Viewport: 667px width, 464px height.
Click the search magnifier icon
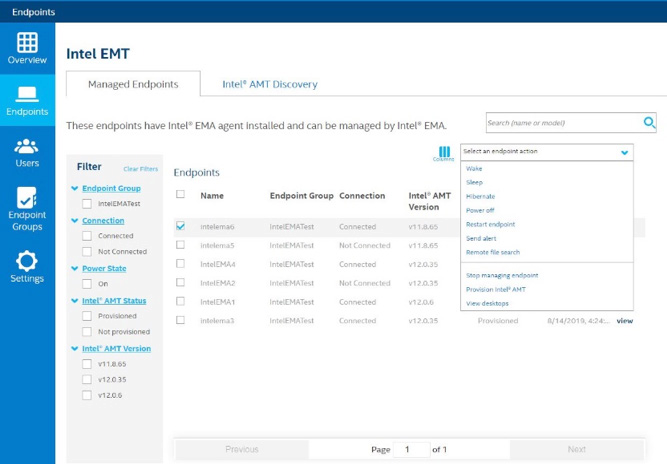pos(649,123)
